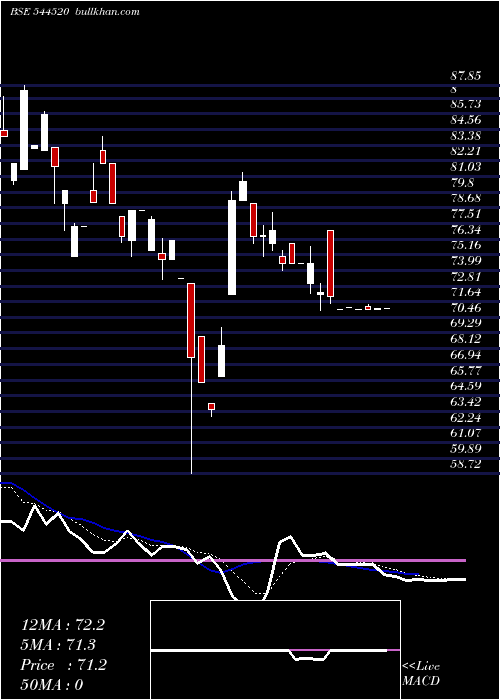This screenshot has height=700, width=500.
Task: Click the 64.59 price axis label
Action: tap(466, 386)
